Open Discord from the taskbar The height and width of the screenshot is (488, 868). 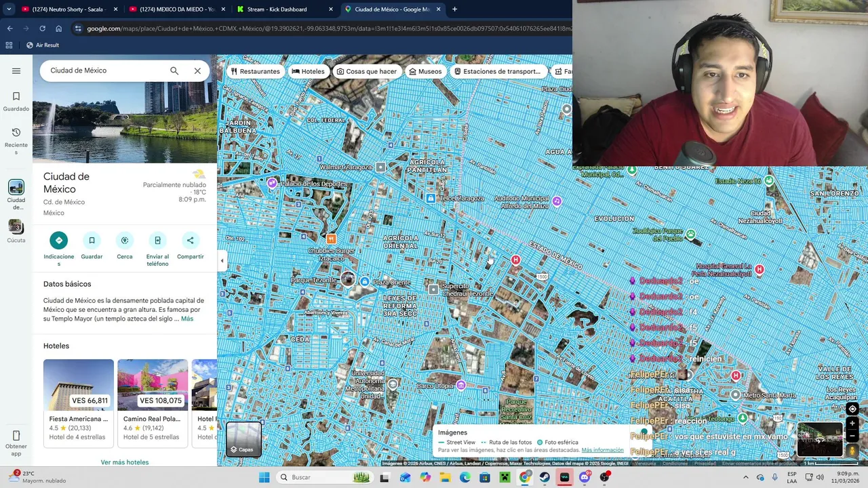(x=585, y=477)
